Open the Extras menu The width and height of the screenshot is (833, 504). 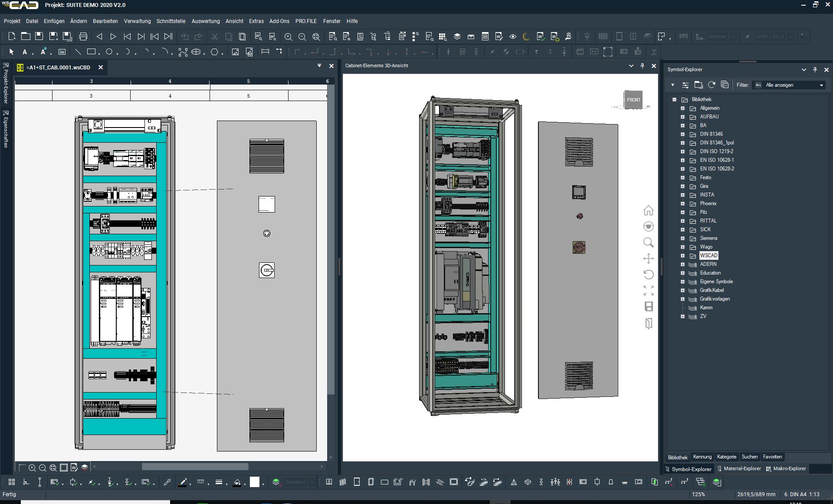click(x=256, y=21)
